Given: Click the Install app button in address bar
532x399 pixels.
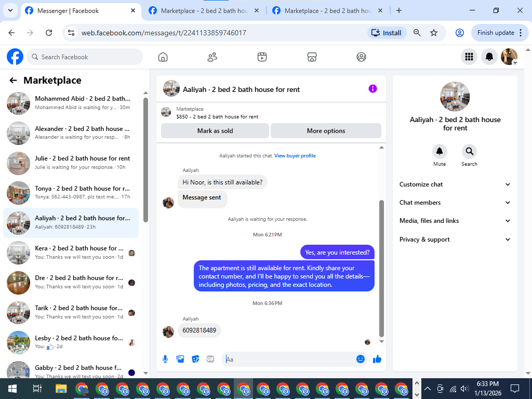Looking at the screenshot, I should [x=387, y=33].
